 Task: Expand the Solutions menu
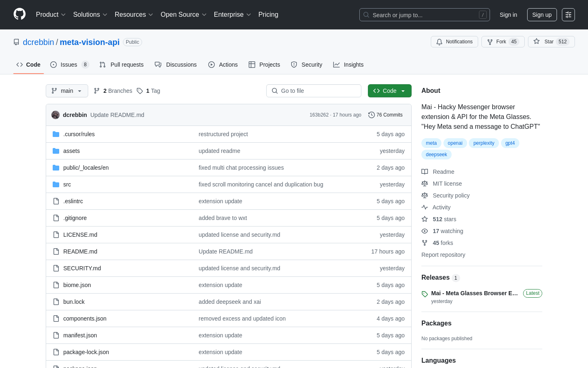[90, 15]
